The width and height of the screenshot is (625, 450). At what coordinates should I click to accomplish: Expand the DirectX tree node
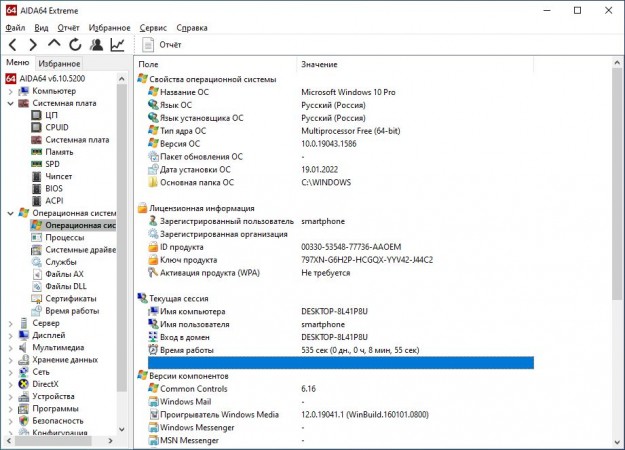[x=10, y=383]
